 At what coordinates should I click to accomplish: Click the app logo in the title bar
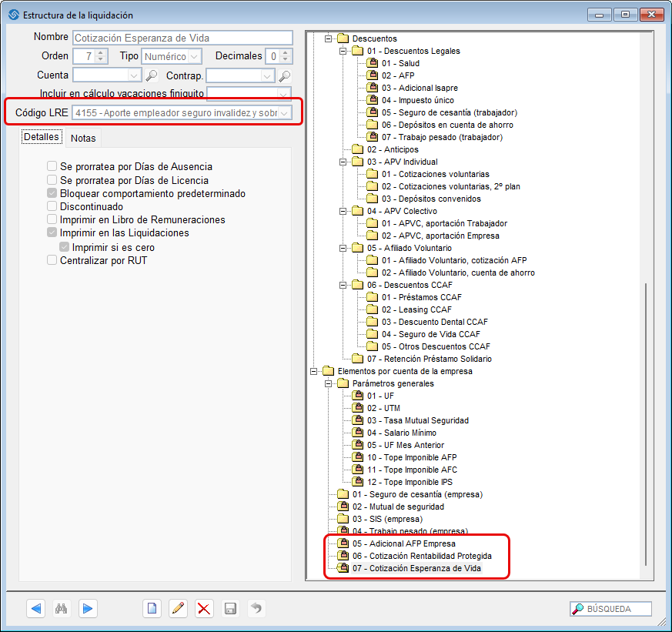(14, 15)
